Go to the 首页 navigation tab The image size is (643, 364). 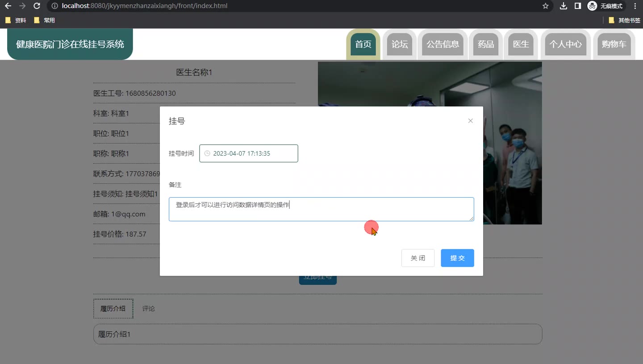point(363,44)
